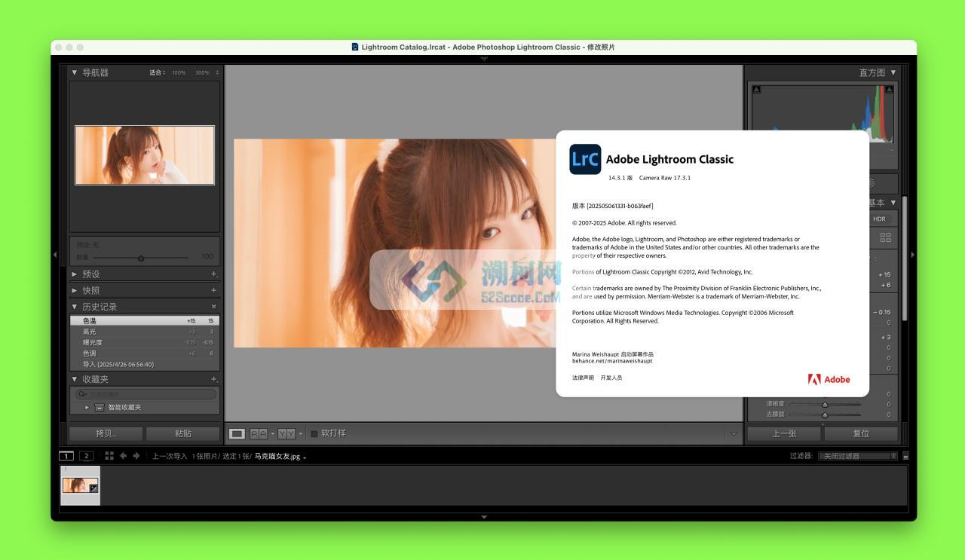Viewport: 965px width, 560px height.
Task: Expand the 预设 (Presets) panel
Action: coord(75,274)
